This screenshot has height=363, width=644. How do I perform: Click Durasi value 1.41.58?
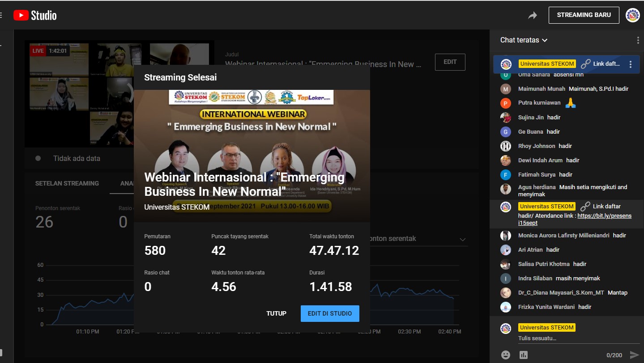point(331,287)
